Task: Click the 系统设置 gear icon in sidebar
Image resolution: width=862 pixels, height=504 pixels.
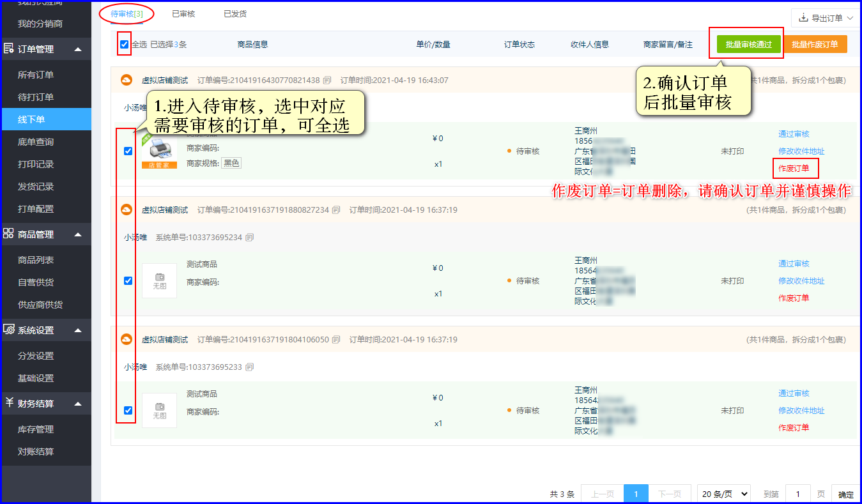Action: [9, 330]
